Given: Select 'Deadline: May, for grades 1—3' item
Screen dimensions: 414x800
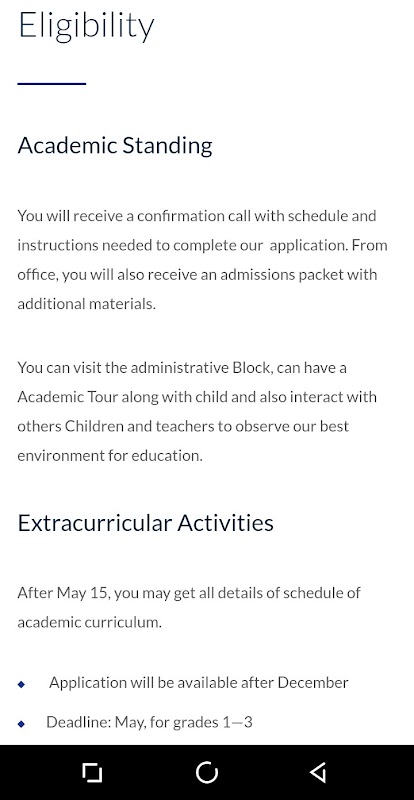Looking at the screenshot, I should click(149, 722).
